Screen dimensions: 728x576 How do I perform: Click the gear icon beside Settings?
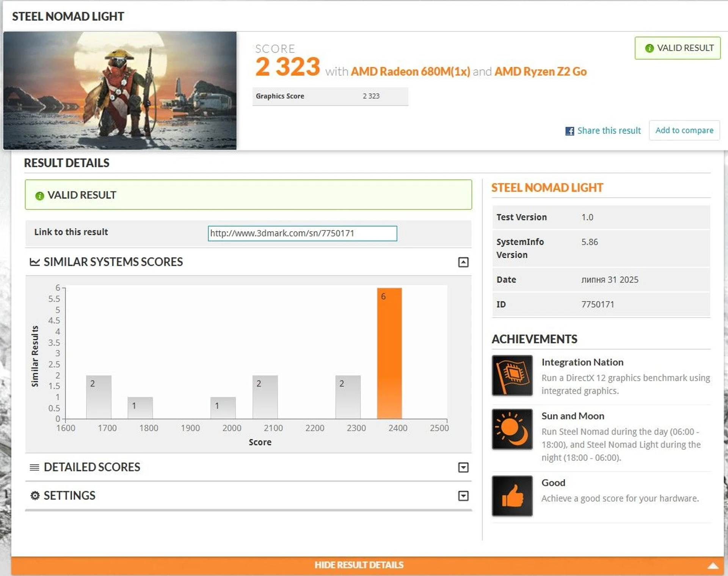pos(35,496)
